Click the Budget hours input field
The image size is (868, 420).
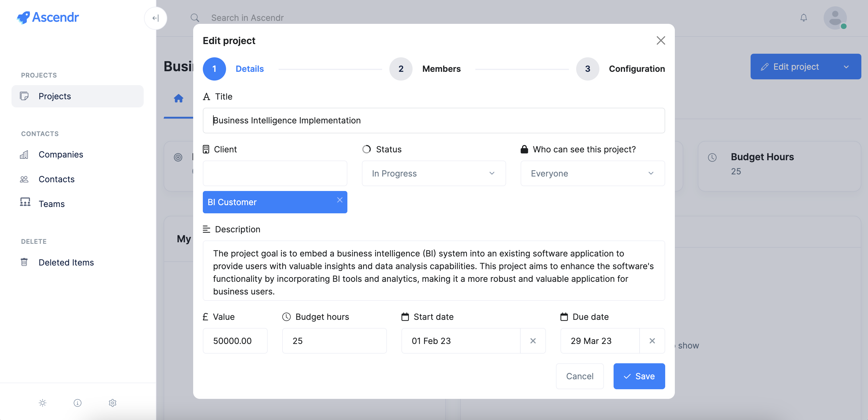coord(334,341)
